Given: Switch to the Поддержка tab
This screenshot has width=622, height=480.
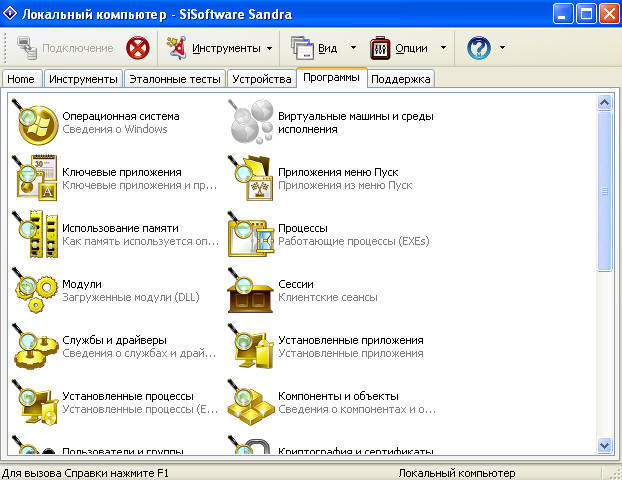Looking at the screenshot, I should tap(401, 79).
